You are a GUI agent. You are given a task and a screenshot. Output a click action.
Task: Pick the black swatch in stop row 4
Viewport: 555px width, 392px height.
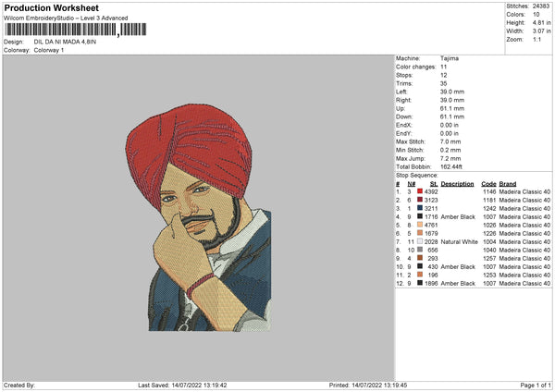(420, 216)
